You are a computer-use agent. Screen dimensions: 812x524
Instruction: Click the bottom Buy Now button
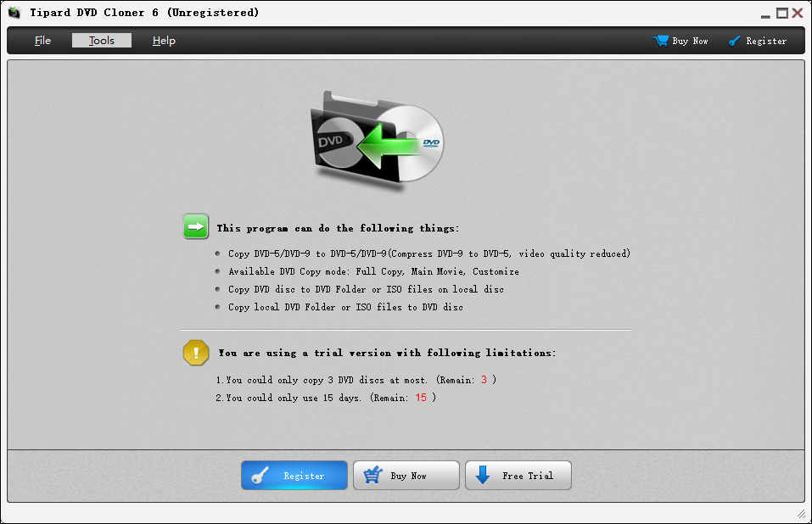point(406,476)
